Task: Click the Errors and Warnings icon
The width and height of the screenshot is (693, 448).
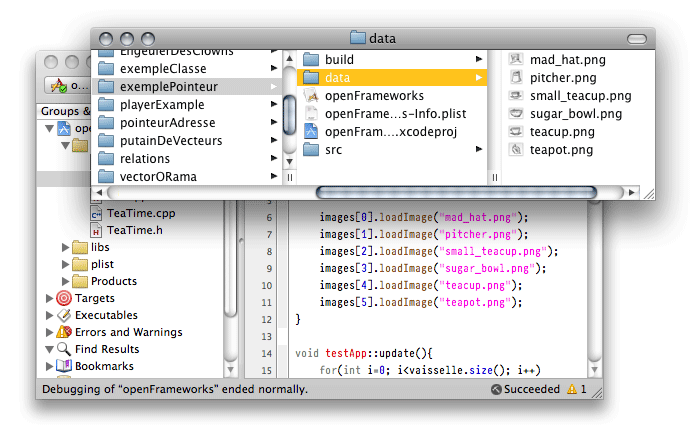Action: (64, 332)
